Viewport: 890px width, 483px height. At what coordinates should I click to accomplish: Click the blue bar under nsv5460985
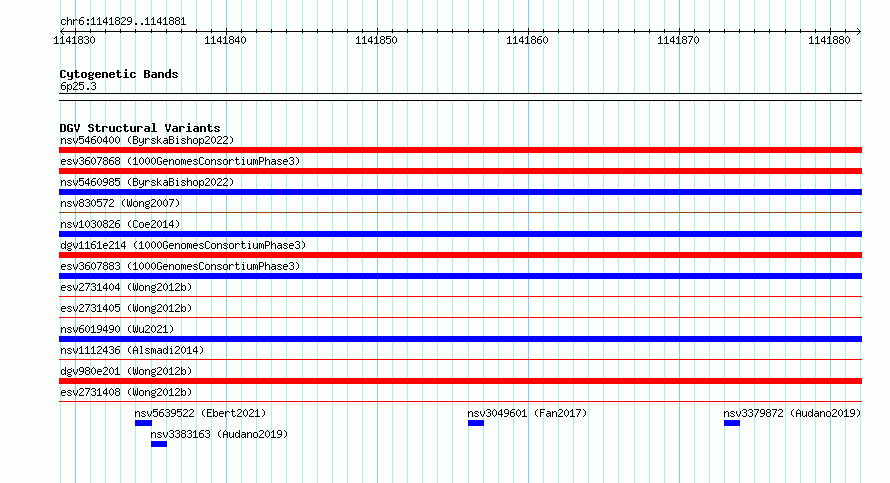[x=460, y=192]
